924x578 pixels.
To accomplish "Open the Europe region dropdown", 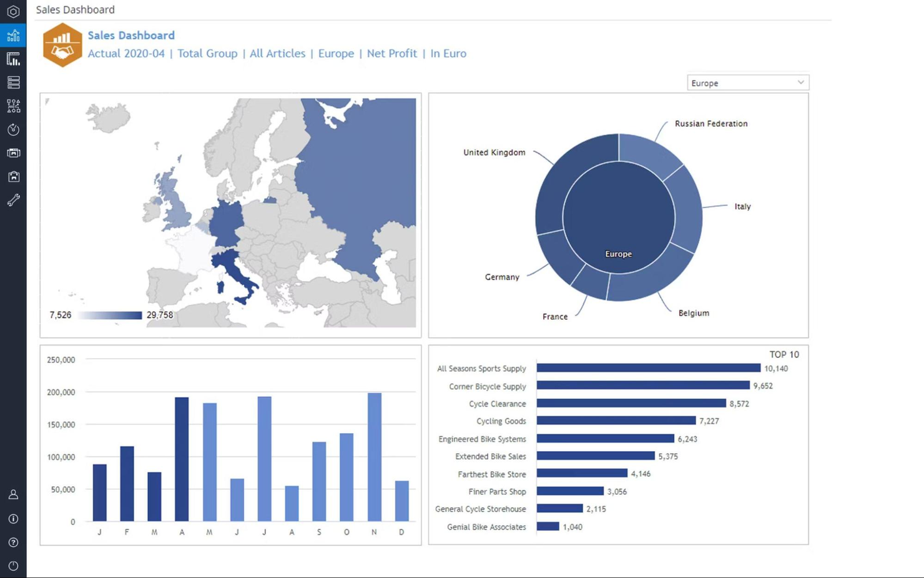I will 747,82.
